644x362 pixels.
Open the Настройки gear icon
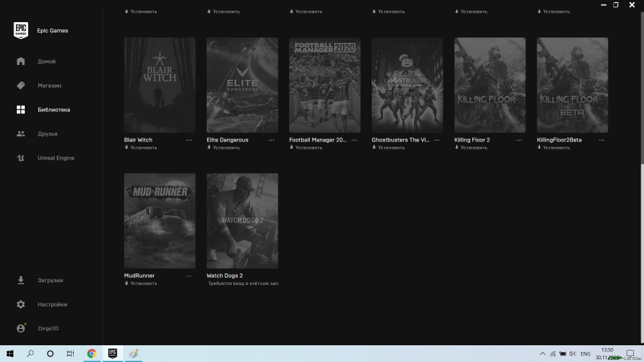pos(21,304)
